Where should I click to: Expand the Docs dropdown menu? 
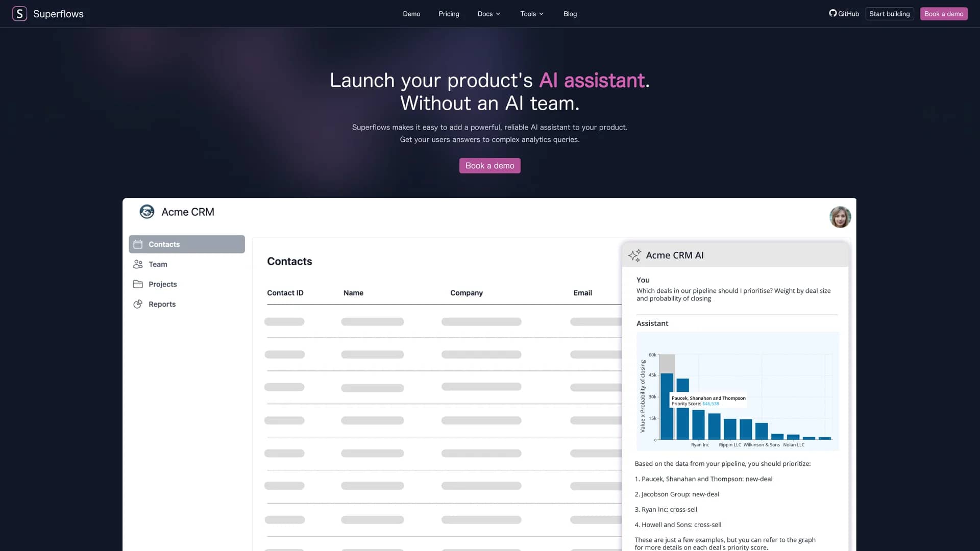(x=489, y=14)
